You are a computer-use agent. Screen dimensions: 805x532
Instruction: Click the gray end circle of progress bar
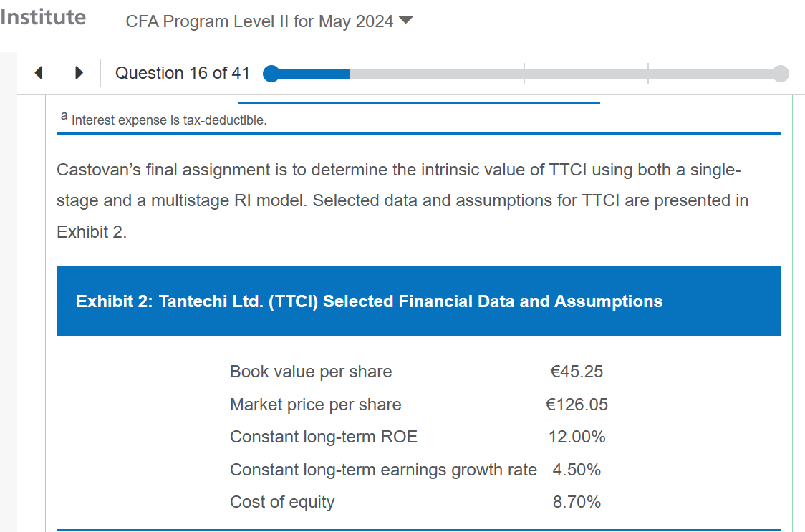781,74
